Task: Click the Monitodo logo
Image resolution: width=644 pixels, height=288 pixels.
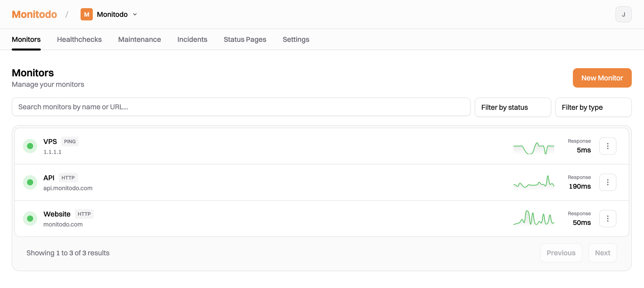Action: (x=34, y=14)
